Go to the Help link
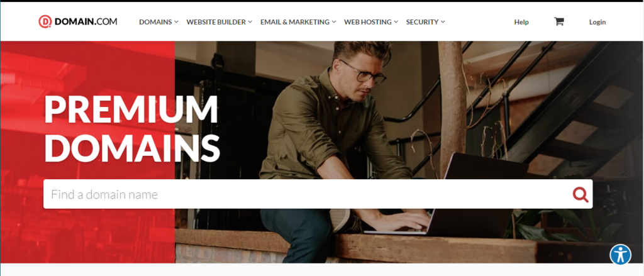 (521, 22)
